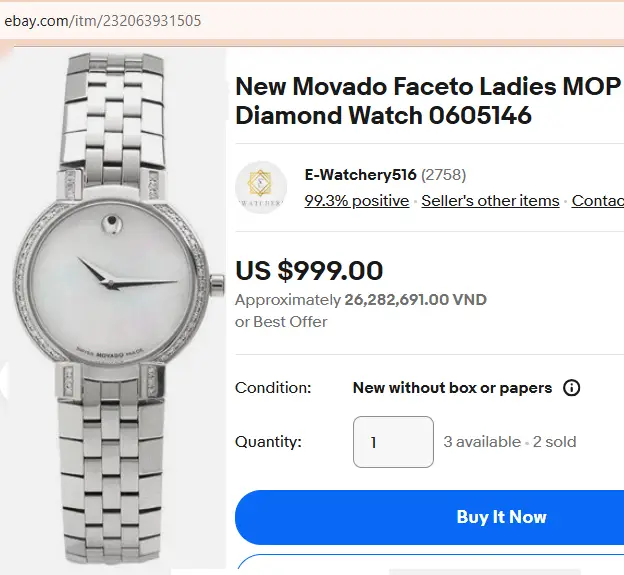This screenshot has height=575, width=624.
Task: Click the condition info icon
Action: pos(572,388)
